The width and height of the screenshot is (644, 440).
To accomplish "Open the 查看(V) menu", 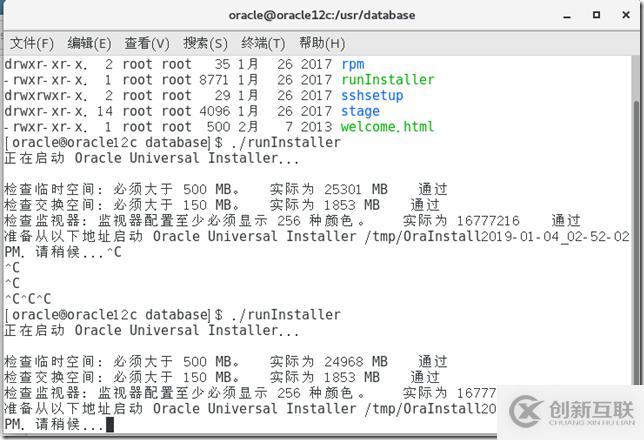I will [x=147, y=43].
